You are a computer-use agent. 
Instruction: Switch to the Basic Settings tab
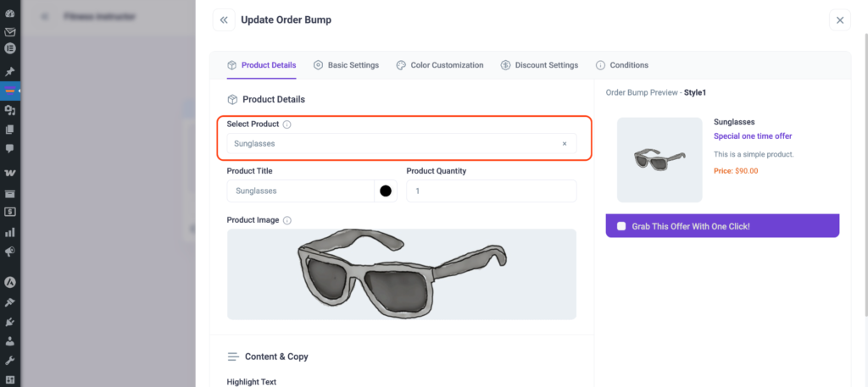346,65
